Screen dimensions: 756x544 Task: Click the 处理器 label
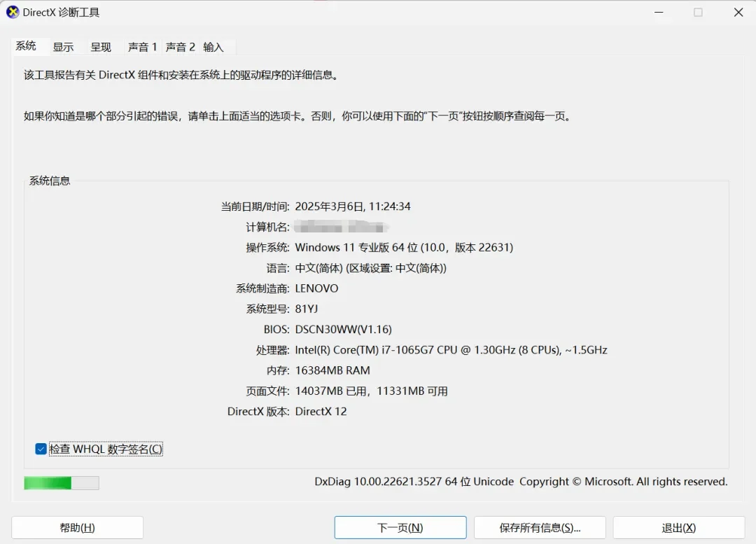[273, 350]
